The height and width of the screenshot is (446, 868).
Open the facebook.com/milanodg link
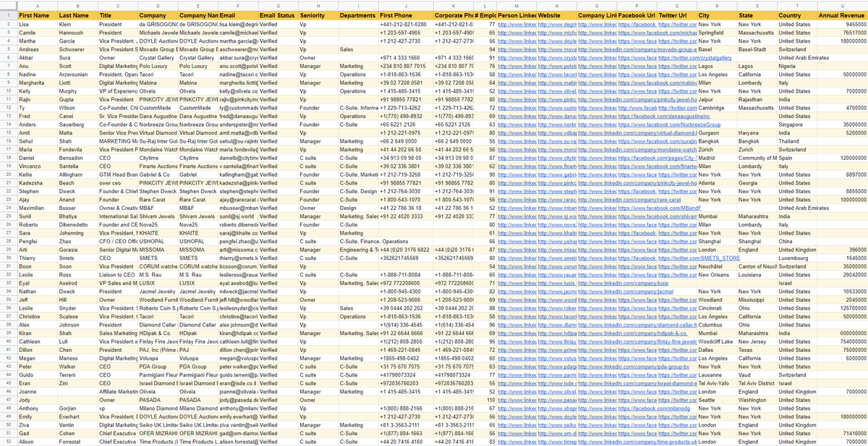point(653,408)
